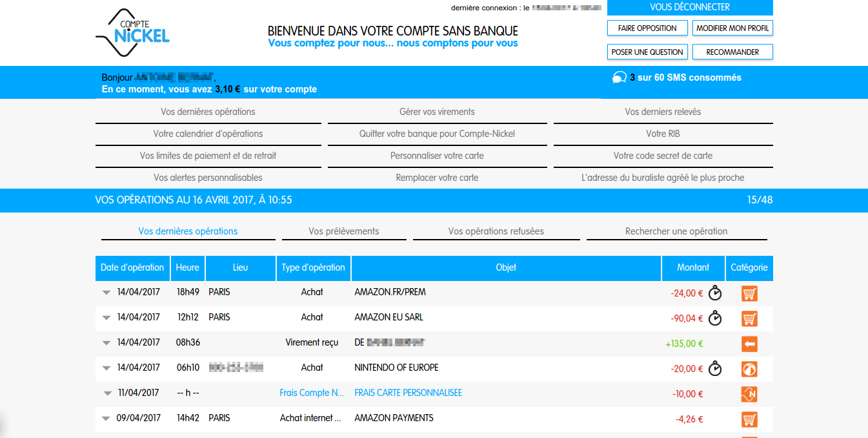The width and height of the screenshot is (868, 438).
Task: Click the Objet column header
Action: (x=506, y=267)
